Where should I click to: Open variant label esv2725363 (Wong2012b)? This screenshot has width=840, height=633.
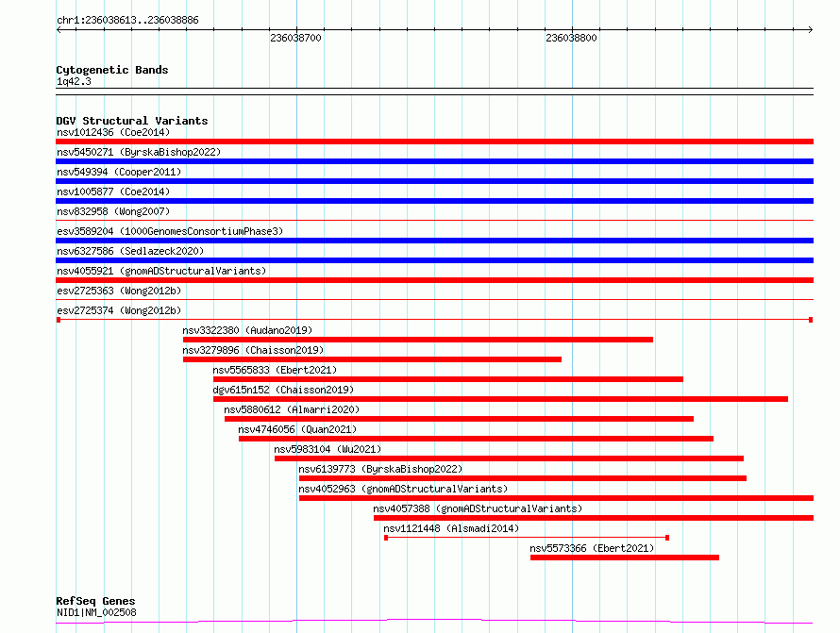(x=119, y=291)
